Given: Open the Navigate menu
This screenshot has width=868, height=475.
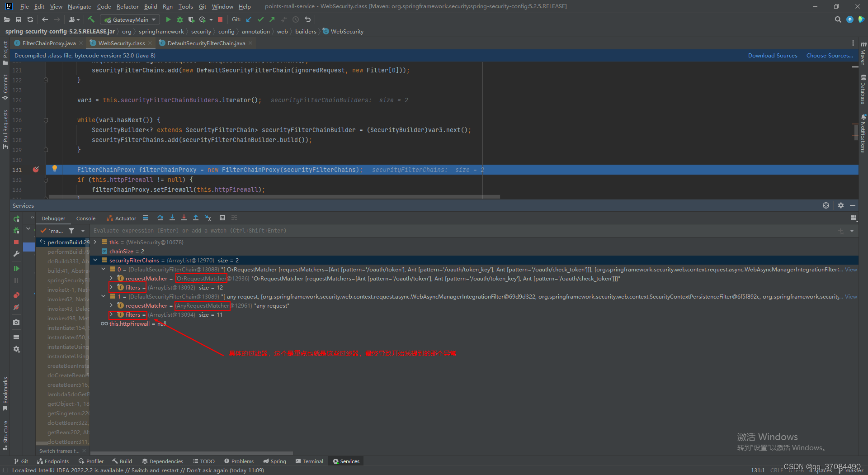Looking at the screenshot, I should tap(79, 6).
